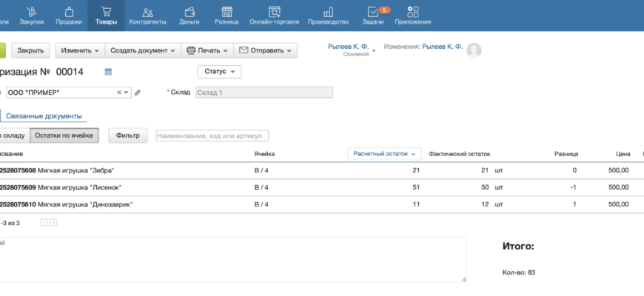This screenshot has width=644, height=296.
Task: Toggle the Остатки по ячейке view
Action: (66, 135)
